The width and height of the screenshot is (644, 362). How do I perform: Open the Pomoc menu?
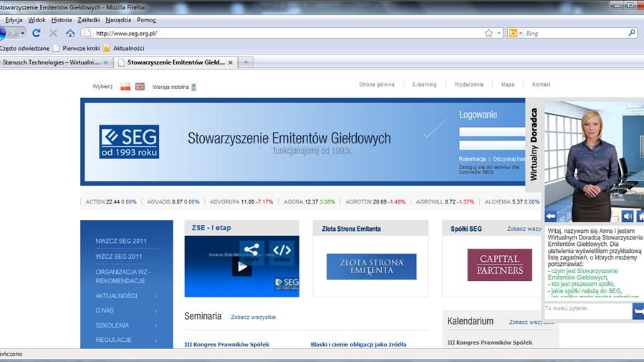[x=146, y=20]
